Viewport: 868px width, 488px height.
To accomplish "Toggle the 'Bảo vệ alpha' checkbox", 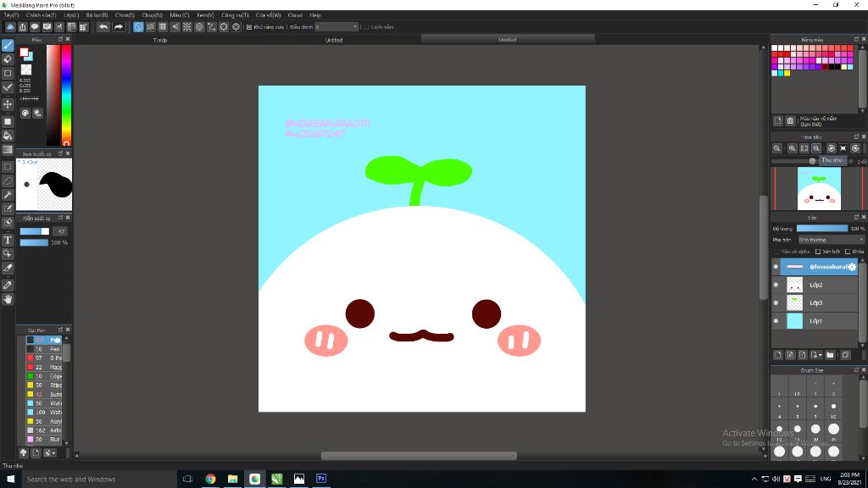I will [776, 251].
